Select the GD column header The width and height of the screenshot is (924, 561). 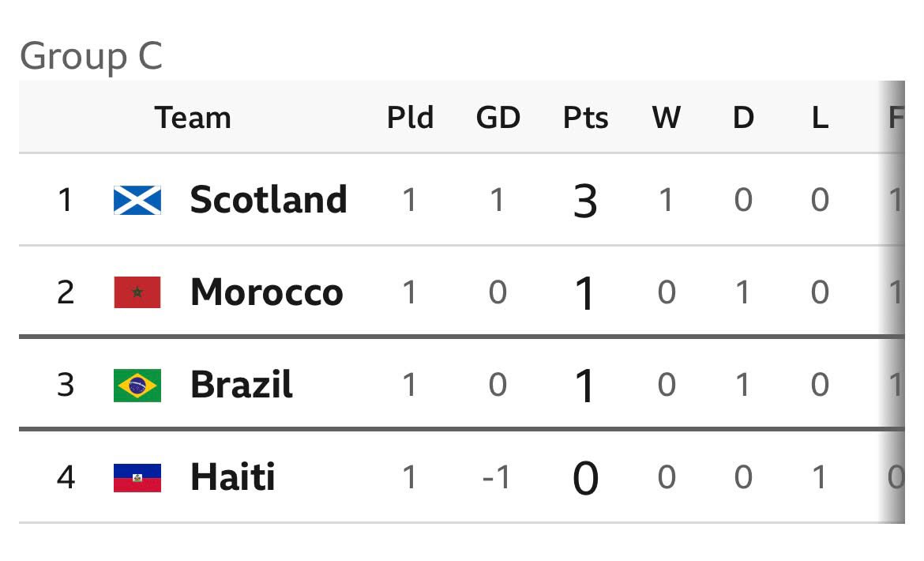tap(498, 117)
